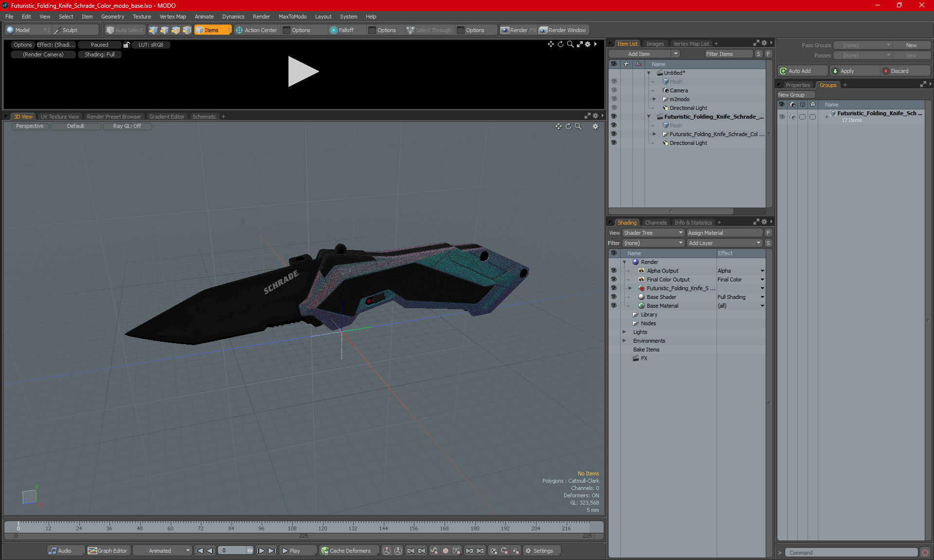Open Action Center menu
The width and height of the screenshot is (934, 560).
coord(256,30)
